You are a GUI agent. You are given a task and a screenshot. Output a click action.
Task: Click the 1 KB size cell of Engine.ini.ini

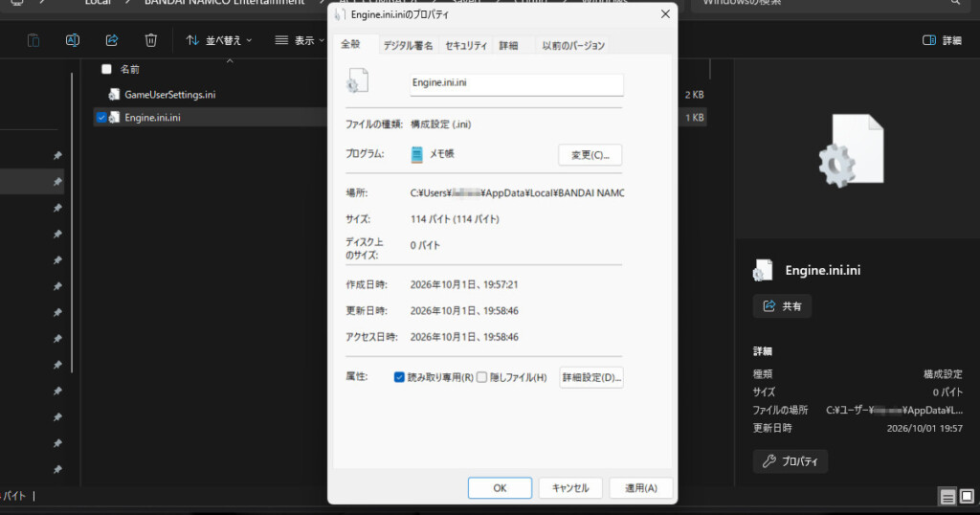pos(695,118)
